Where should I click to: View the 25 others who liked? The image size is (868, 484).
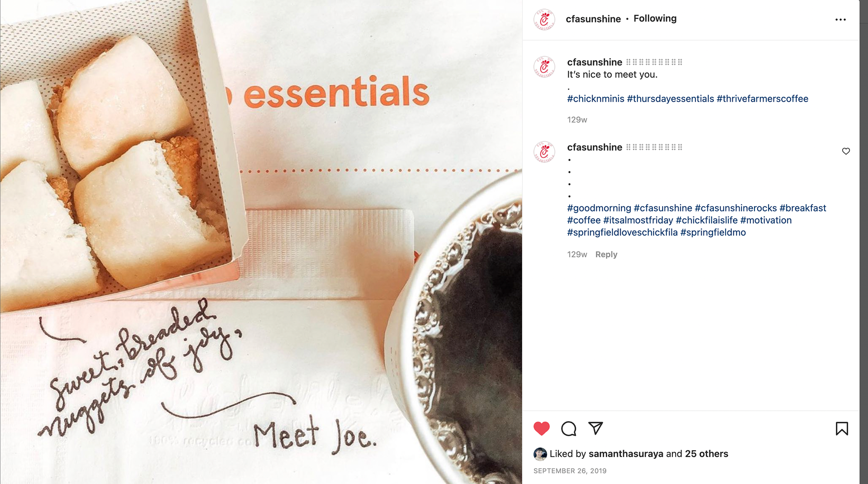click(x=707, y=454)
